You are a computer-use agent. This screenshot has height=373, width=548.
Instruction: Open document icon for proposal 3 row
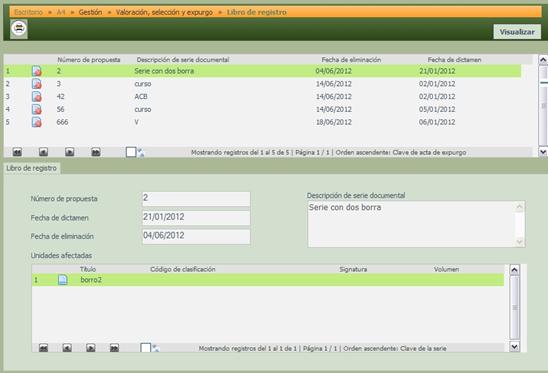pos(37,84)
